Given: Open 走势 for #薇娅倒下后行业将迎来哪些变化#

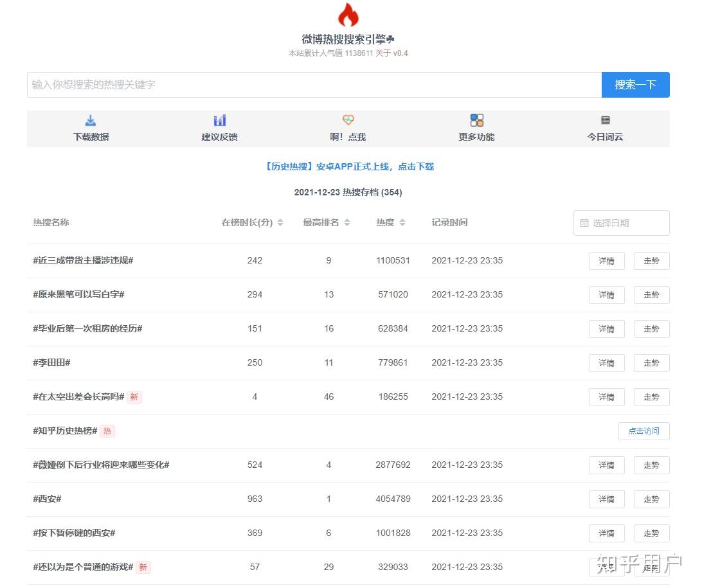Looking at the screenshot, I should coord(651,465).
